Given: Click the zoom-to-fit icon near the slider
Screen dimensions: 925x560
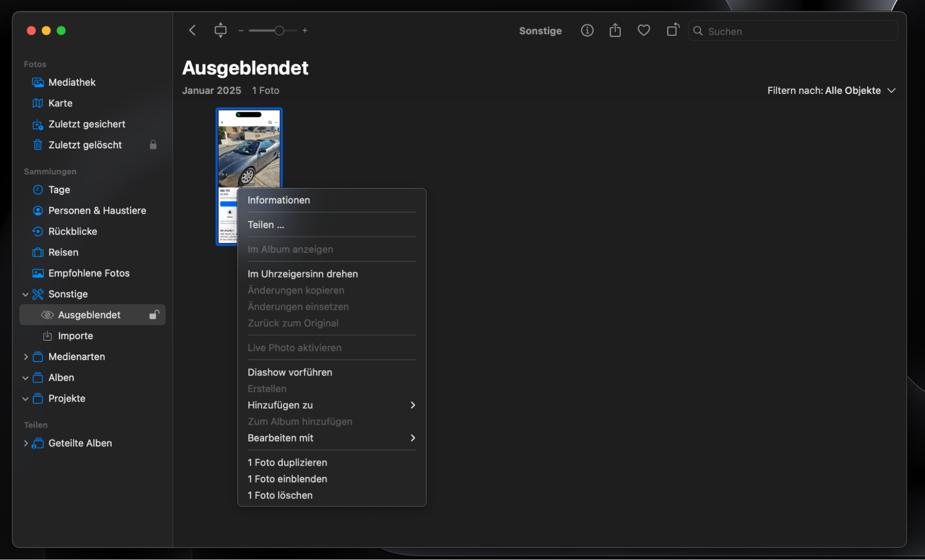Looking at the screenshot, I should click(221, 30).
